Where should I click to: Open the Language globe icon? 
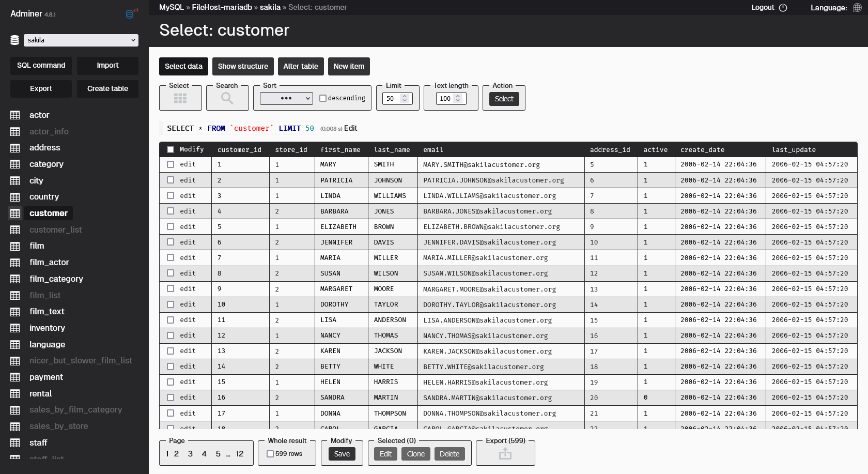point(857,7)
